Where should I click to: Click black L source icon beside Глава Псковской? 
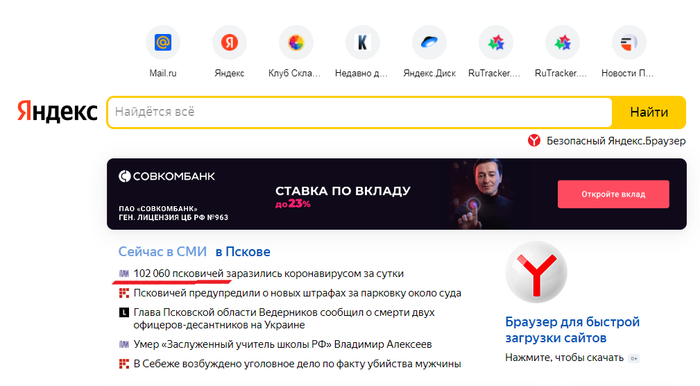124,312
